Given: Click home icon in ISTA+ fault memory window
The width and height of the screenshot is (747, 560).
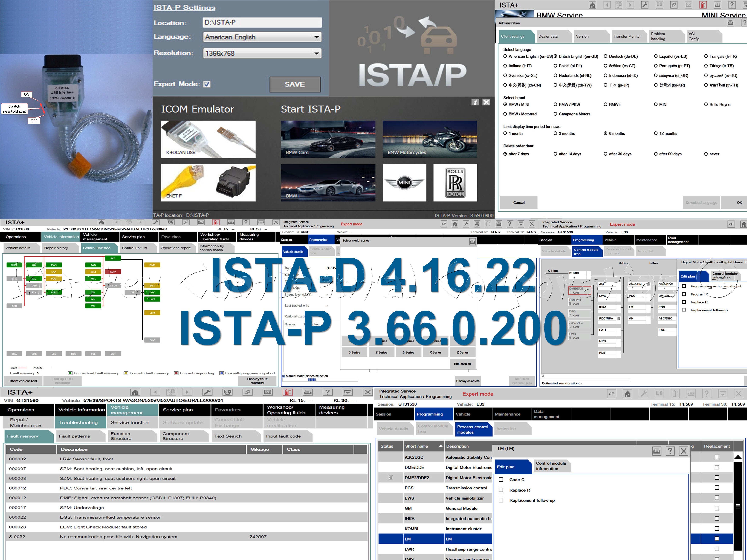Looking at the screenshot, I should point(135,392).
